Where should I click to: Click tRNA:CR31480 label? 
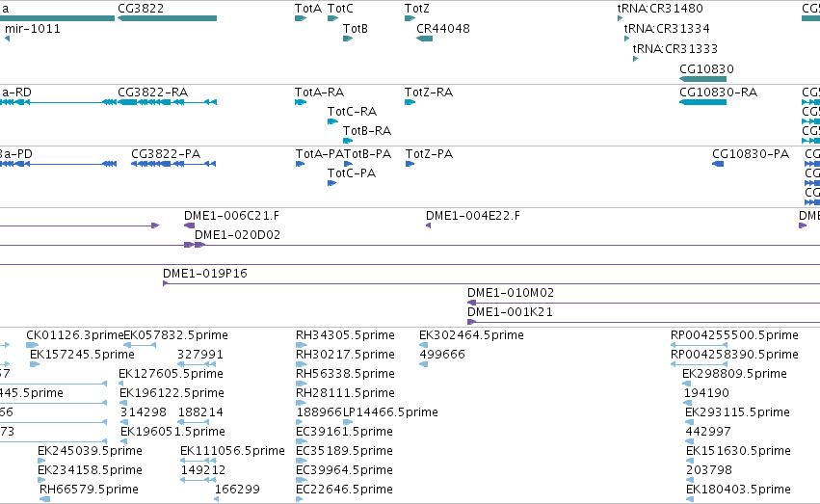point(660,9)
